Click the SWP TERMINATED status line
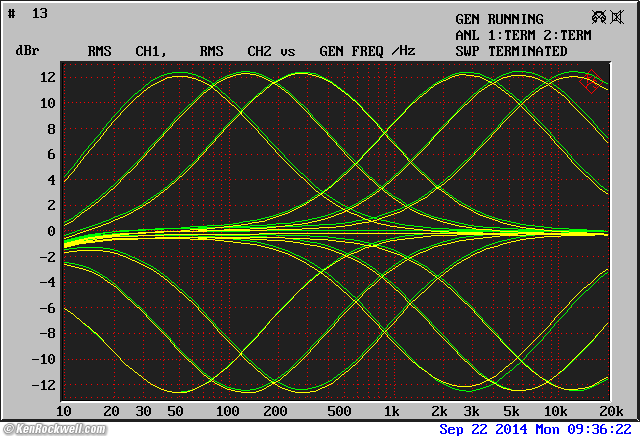 point(511,51)
